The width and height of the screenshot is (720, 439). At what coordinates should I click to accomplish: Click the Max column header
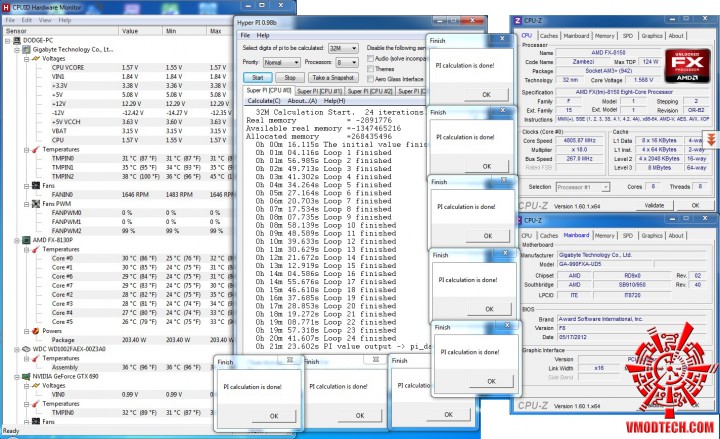(219, 31)
